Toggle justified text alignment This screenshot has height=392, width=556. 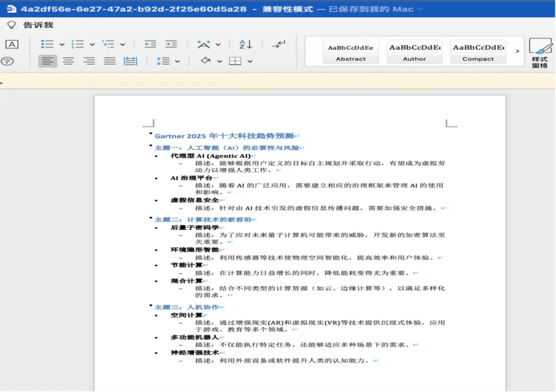tap(110, 61)
